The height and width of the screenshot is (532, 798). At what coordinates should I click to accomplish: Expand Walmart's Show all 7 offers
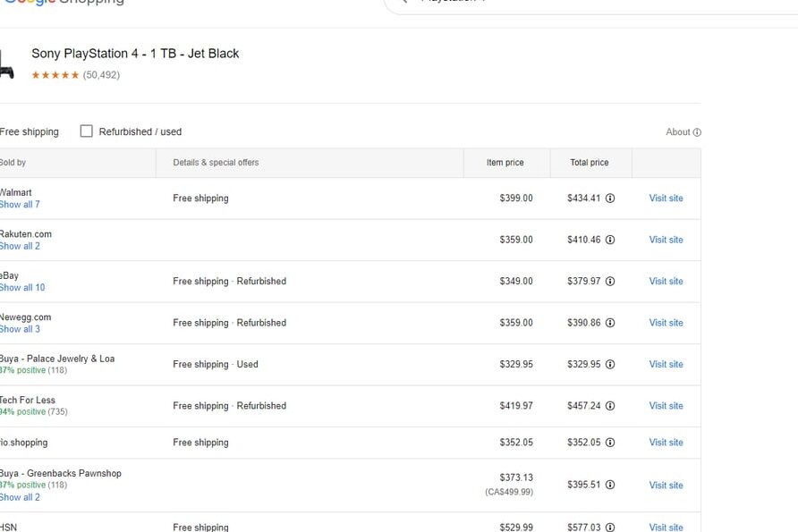click(x=20, y=205)
